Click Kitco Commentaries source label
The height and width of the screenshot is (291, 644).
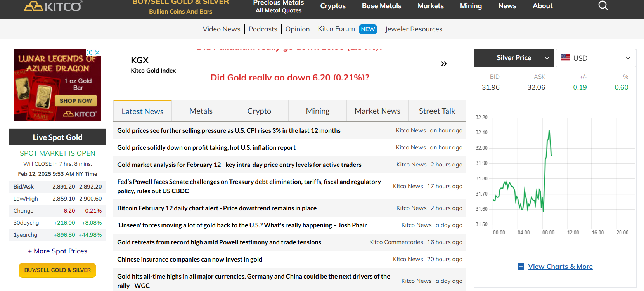pyautogui.click(x=396, y=242)
